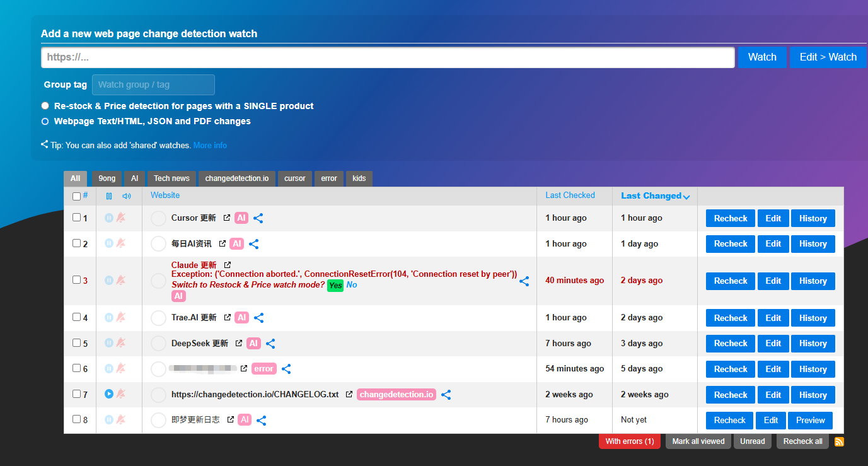The image size is (868, 466).
Task: Filter by the cursor tag tab
Action: [x=294, y=178]
